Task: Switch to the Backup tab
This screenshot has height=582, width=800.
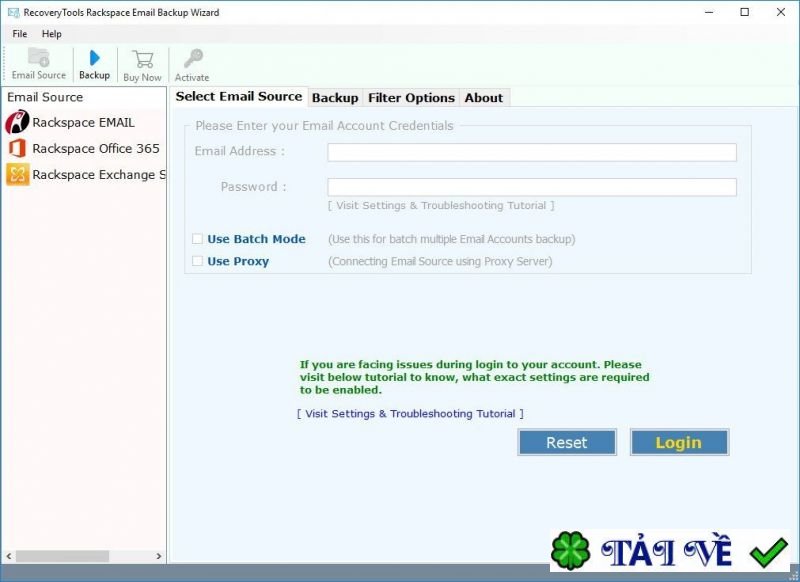Action: [335, 98]
